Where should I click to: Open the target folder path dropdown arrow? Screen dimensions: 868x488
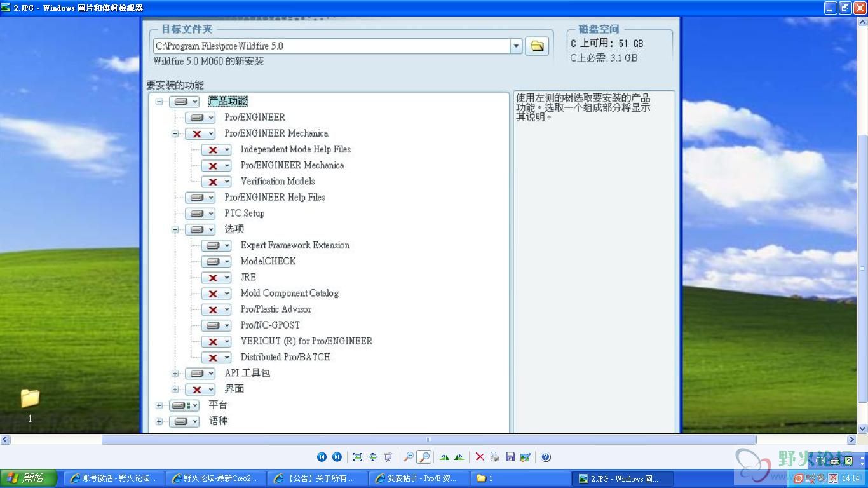[x=516, y=46]
